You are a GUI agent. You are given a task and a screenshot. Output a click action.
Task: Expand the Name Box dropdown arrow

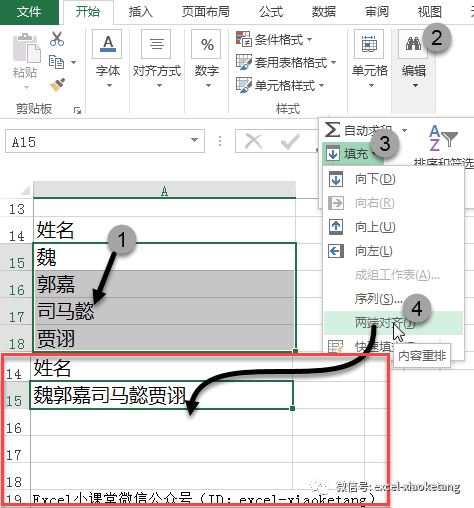194,140
